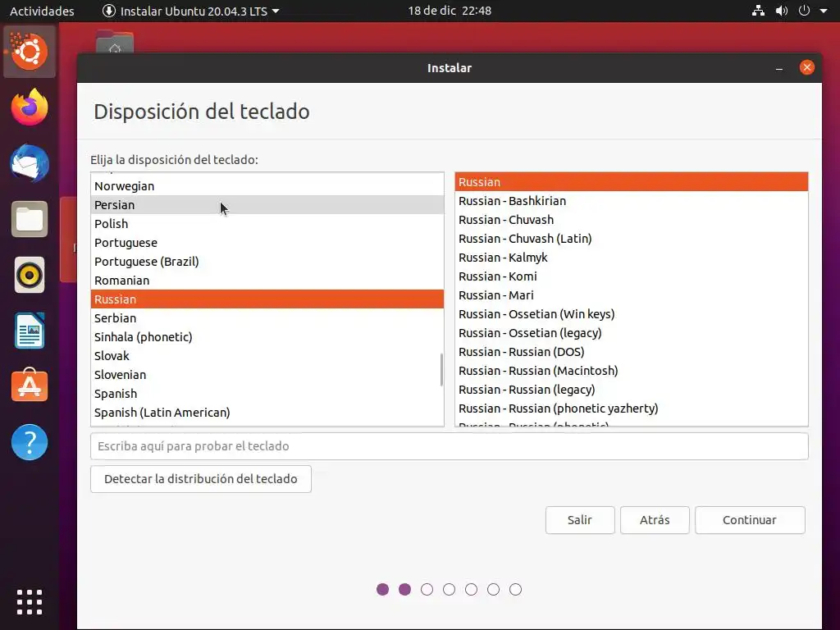Close the Instalar window
Image resolution: width=840 pixels, height=630 pixels.
tap(807, 67)
